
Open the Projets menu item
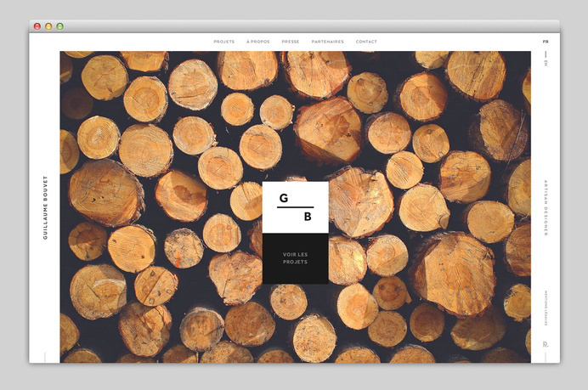[x=223, y=42]
